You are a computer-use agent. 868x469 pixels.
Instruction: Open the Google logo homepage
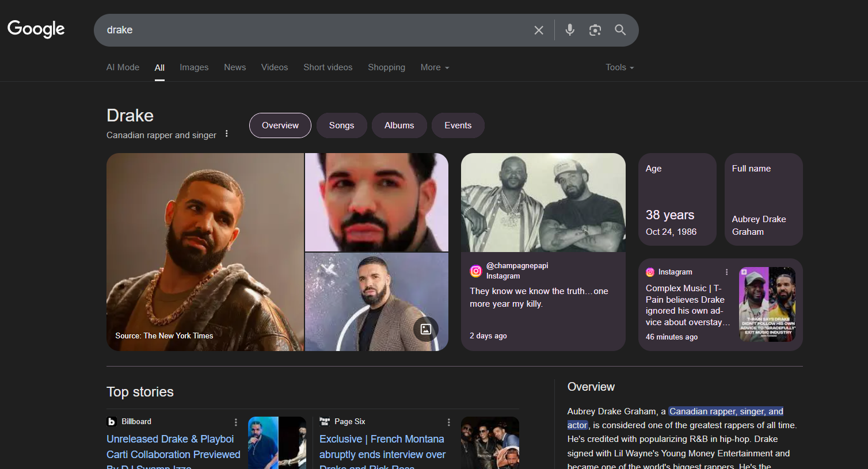coord(36,29)
